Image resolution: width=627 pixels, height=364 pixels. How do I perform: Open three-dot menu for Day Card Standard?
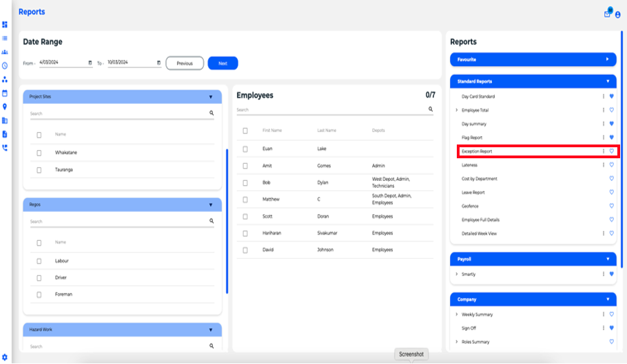click(x=604, y=97)
